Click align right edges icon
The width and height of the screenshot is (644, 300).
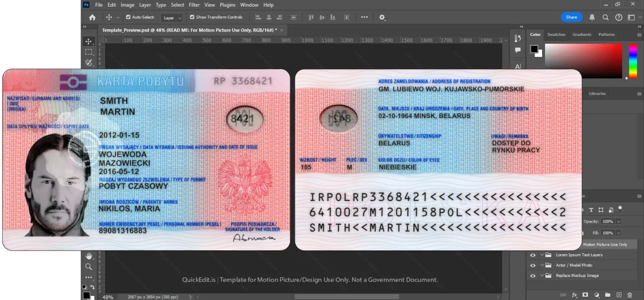[281, 17]
